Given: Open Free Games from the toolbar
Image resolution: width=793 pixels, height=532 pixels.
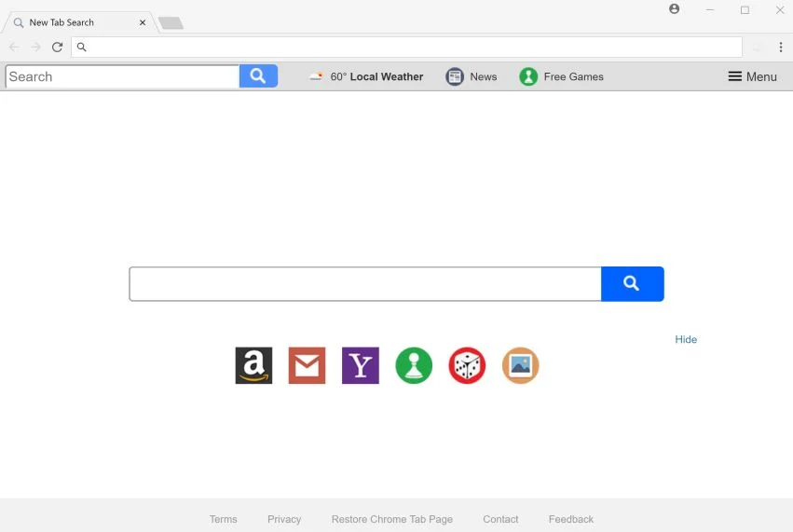Looking at the screenshot, I should (561, 76).
